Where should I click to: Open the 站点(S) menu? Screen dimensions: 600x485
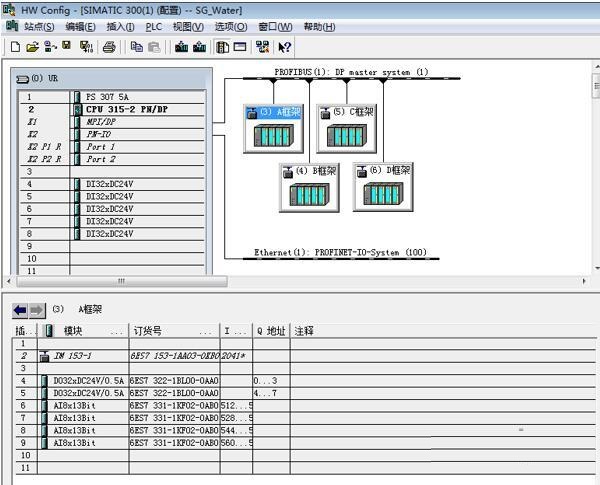39,27
